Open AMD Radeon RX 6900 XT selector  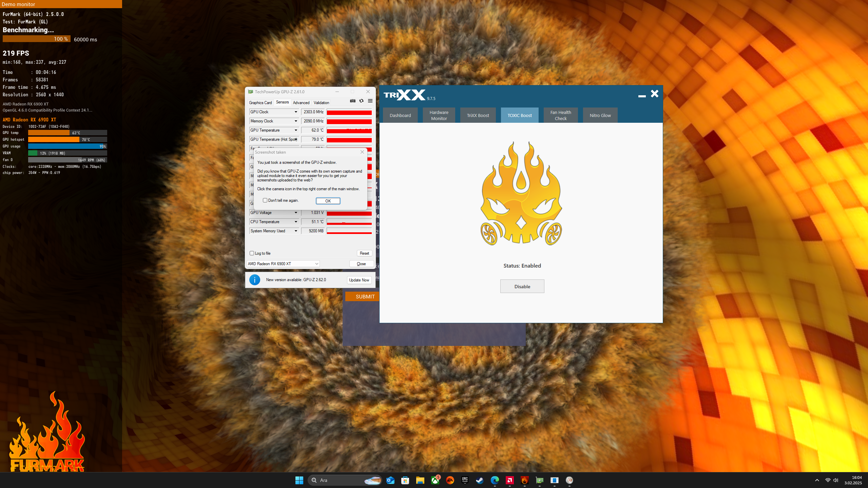pos(283,263)
